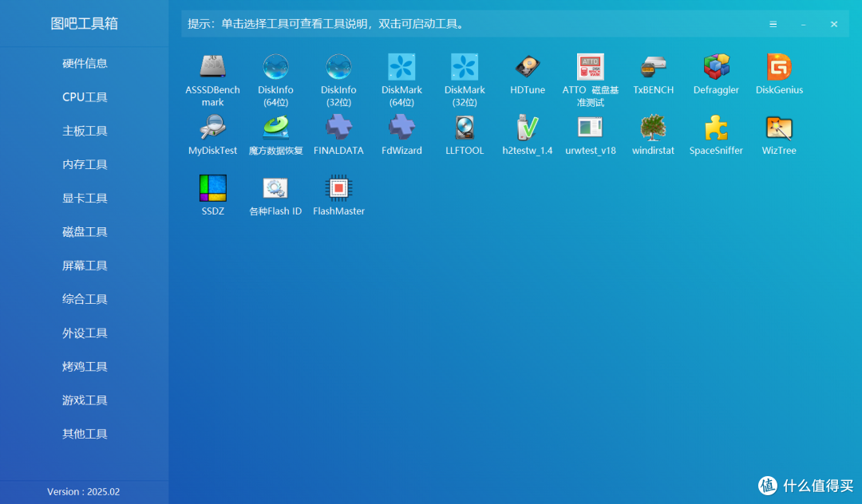Screen dimensions: 862x504
Task: Open 其他工具 category
Action: 85,434
